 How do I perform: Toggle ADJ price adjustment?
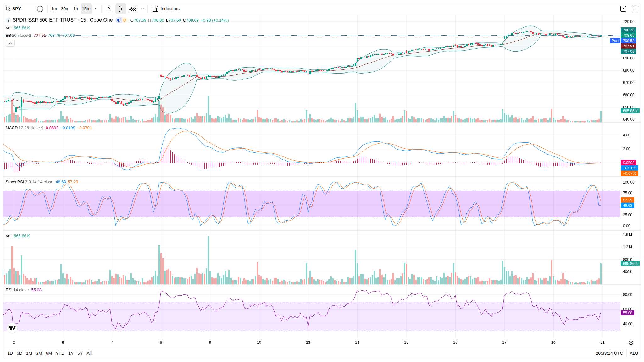pyautogui.click(x=634, y=353)
